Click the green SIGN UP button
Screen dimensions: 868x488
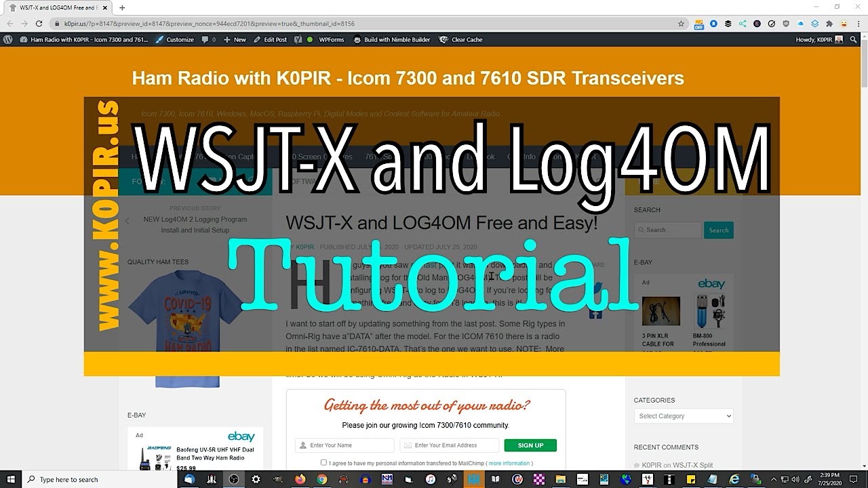click(x=530, y=445)
